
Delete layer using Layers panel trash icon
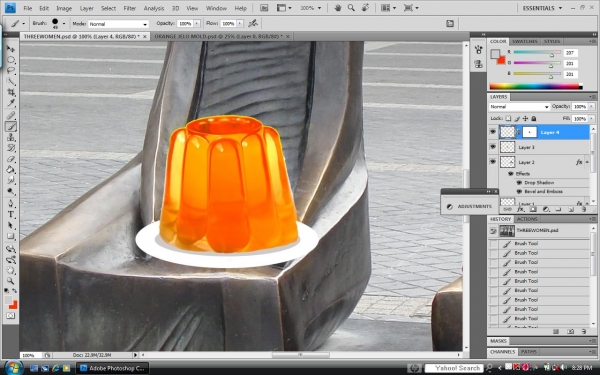(x=584, y=209)
